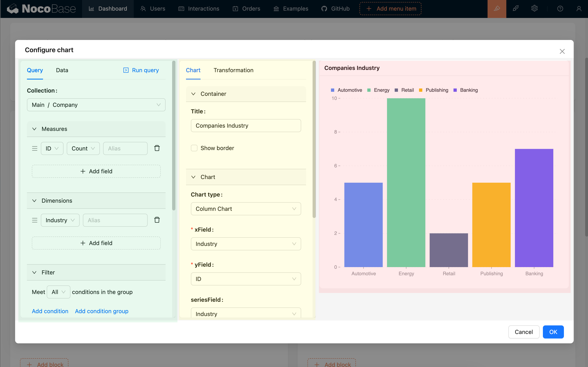The width and height of the screenshot is (588, 367).
Task: Click the Title input field
Action: coord(246,125)
